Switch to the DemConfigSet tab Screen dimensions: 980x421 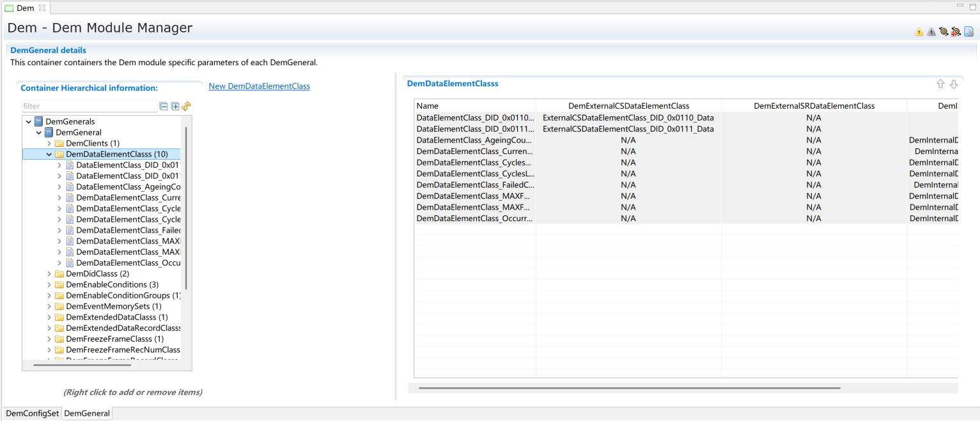[32, 413]
